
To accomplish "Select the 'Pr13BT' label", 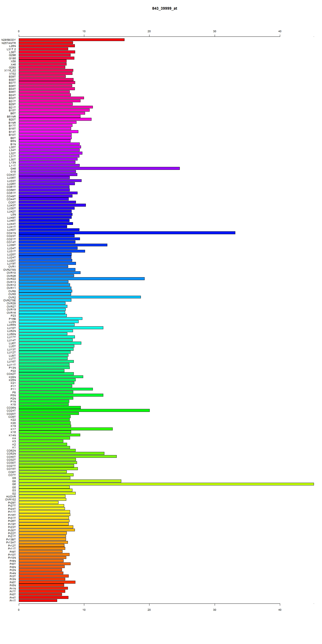I will tap(11, 539).
